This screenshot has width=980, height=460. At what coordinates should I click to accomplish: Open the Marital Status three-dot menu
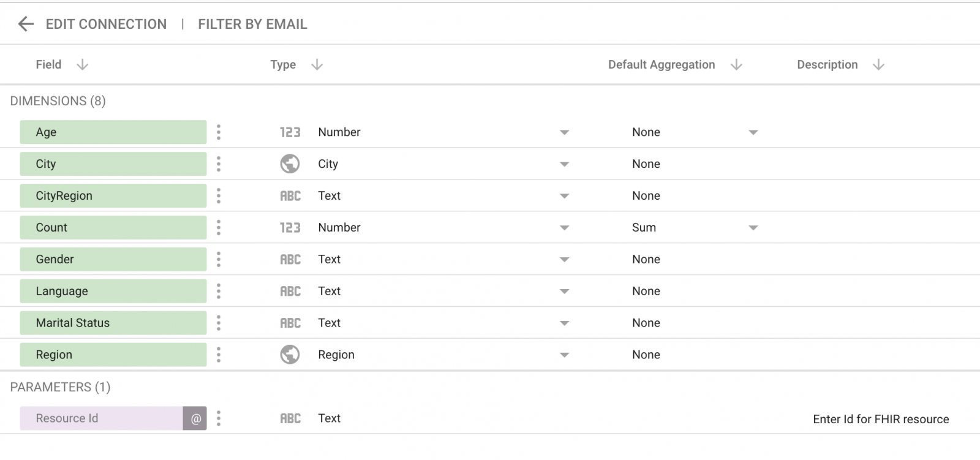pos(219,323)
